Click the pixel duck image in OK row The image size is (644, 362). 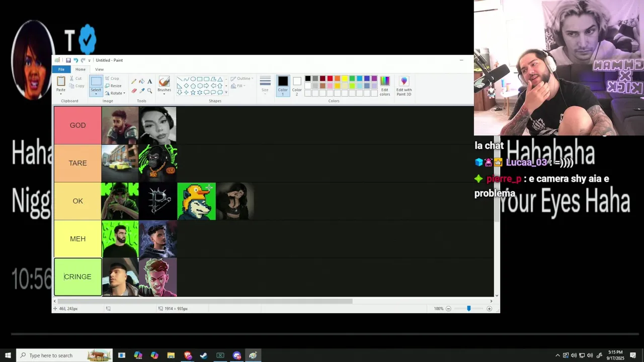click(x=196, y=201)
